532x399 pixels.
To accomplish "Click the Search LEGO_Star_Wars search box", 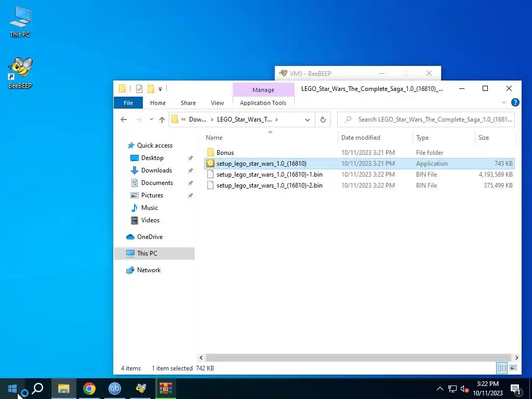I will coord(426,119).
